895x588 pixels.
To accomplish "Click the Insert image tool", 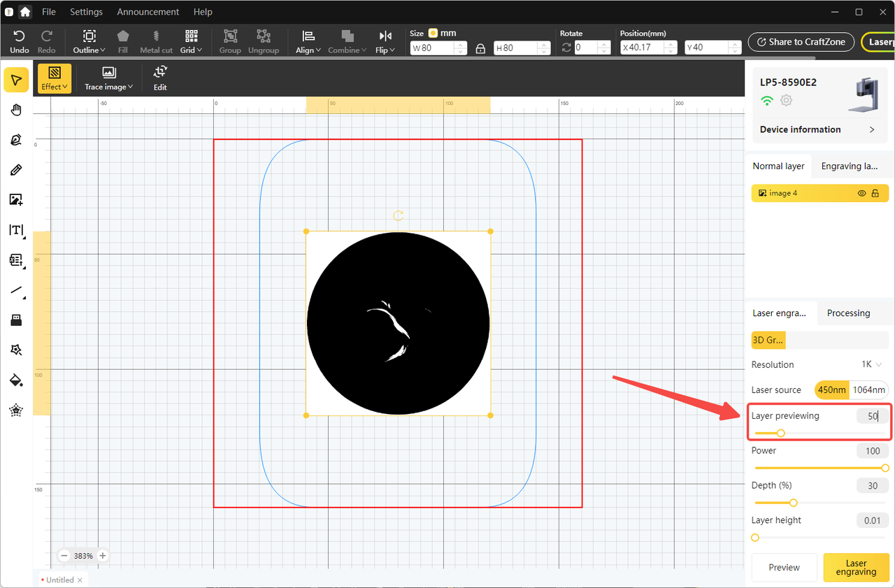I will click(x=16, y=200).
